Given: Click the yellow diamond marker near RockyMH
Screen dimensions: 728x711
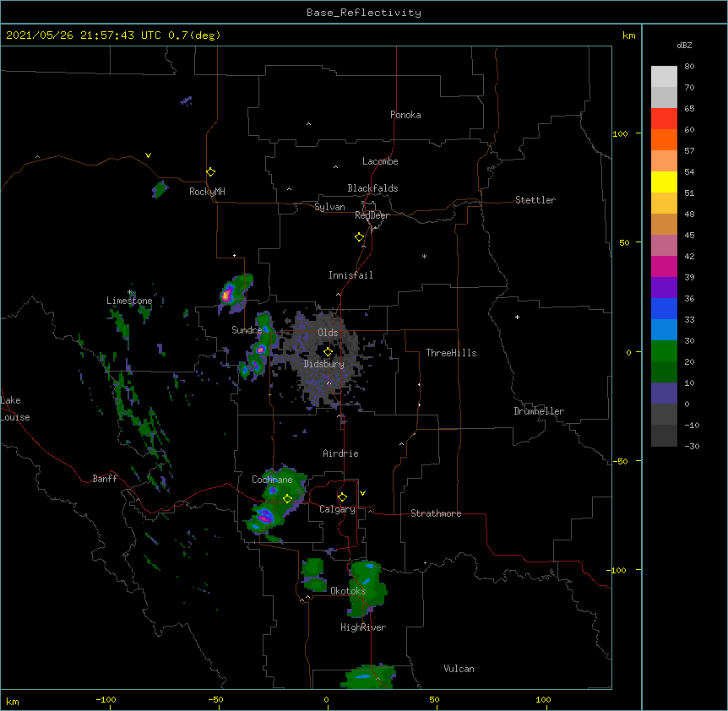Looking at the screenshot, I should pos(211,172).
